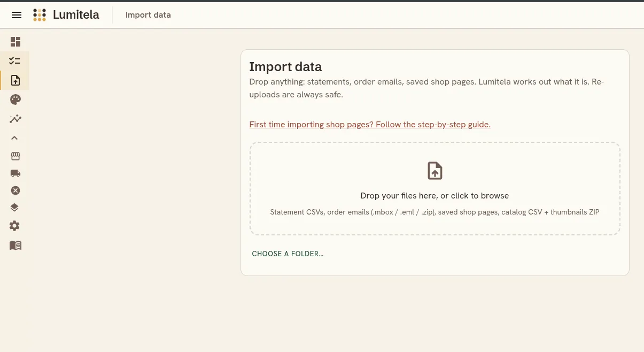Click the 'Import data' card heading
The width and height of the screenshot is (644, 352).
[285, 67]
